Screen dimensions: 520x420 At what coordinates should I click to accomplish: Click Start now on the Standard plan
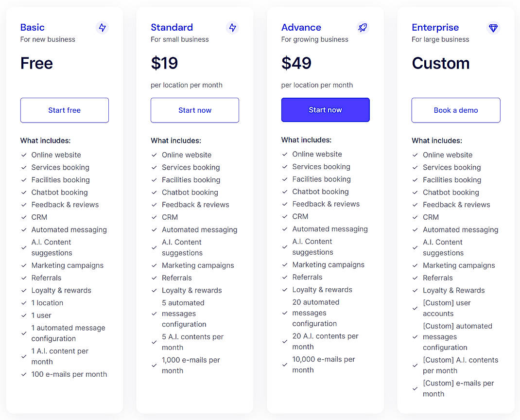tap(194, 110)
